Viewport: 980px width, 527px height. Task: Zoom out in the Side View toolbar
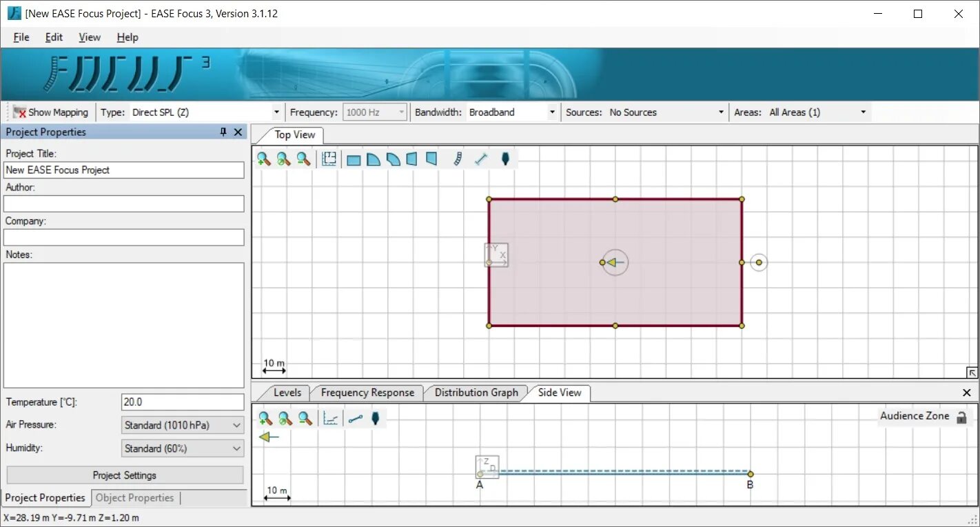[x=305, y=419]
